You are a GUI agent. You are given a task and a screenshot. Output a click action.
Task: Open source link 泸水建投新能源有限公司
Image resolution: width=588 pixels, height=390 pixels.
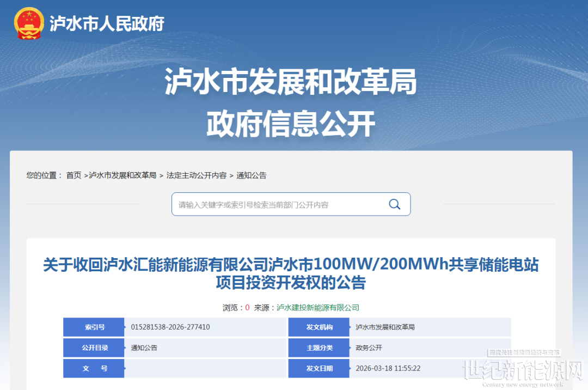318,308
